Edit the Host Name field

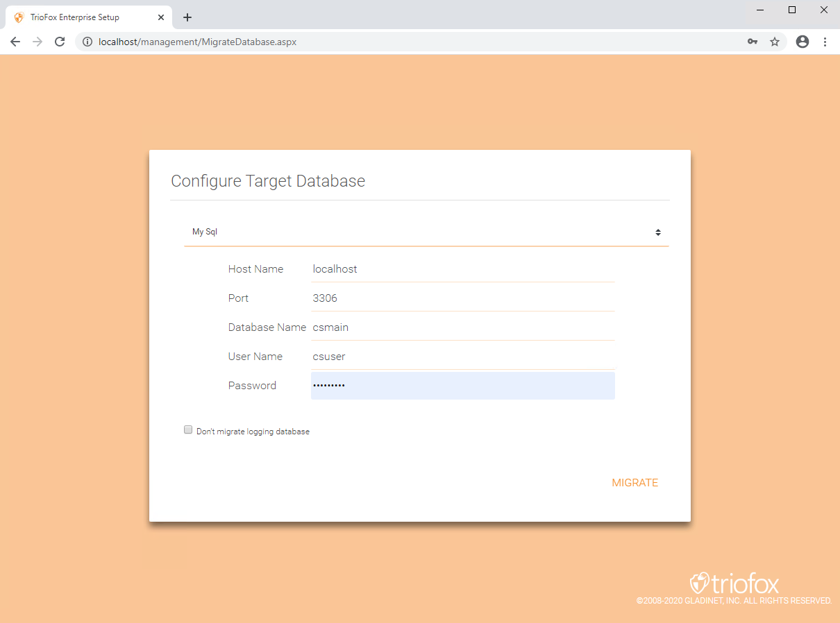[463, 269]
